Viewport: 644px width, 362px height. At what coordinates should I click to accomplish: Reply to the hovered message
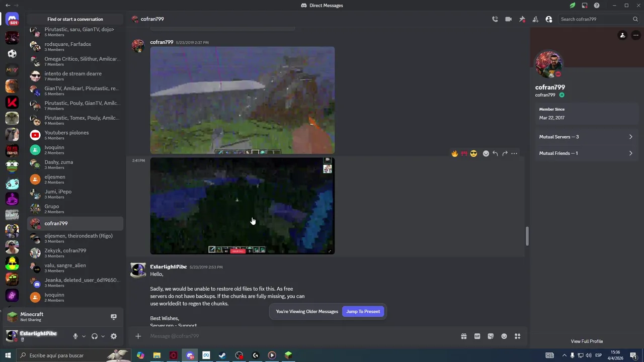495,153
